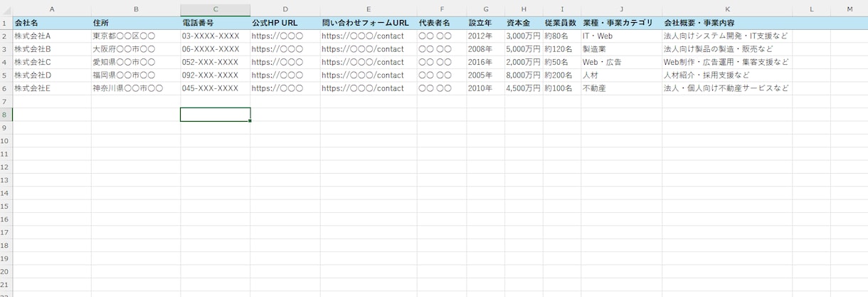Select phone number 06-XXXX-XXXX
Viewport: 868px width, 297px height.
click(216, 49)
